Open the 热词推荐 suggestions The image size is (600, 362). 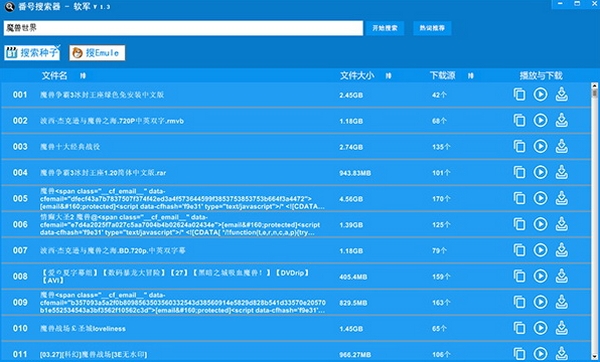point(432,28)
